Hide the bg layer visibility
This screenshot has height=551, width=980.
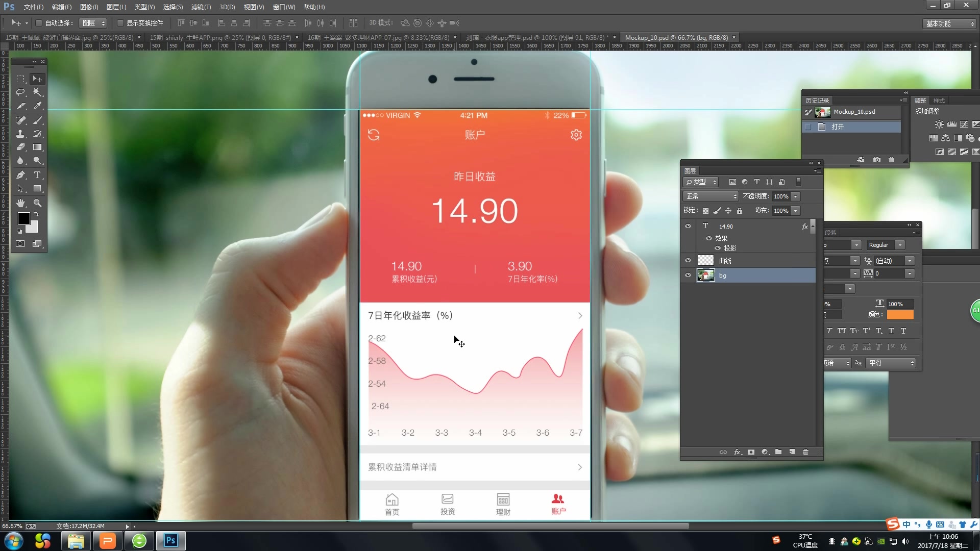click(x=688, y=275)
